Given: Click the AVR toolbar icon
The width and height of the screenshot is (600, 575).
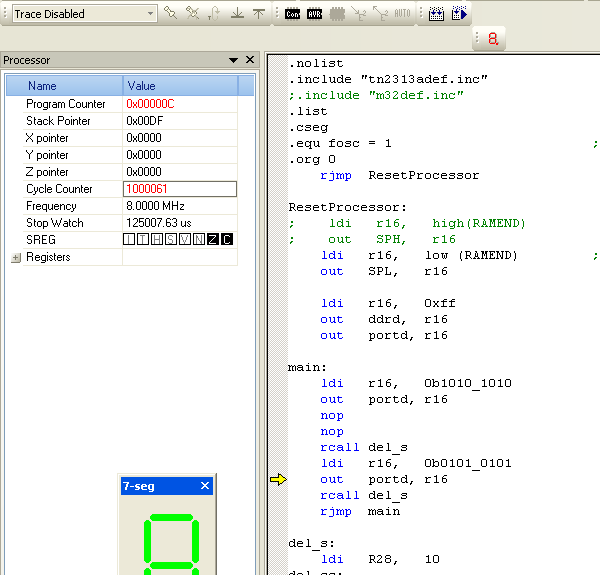Looking at the screenshot, I should (x=314, y=14).
